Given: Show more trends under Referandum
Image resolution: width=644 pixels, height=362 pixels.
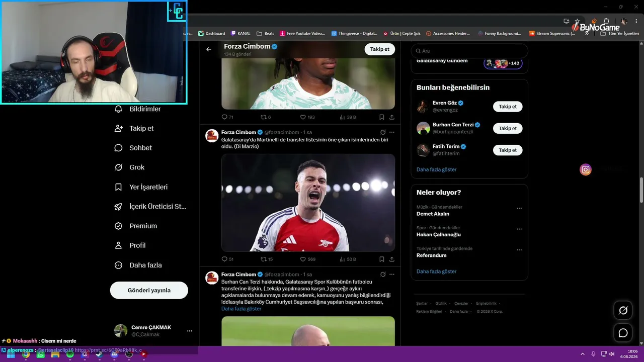Looking at the screenshot, I should coord(437,271).
